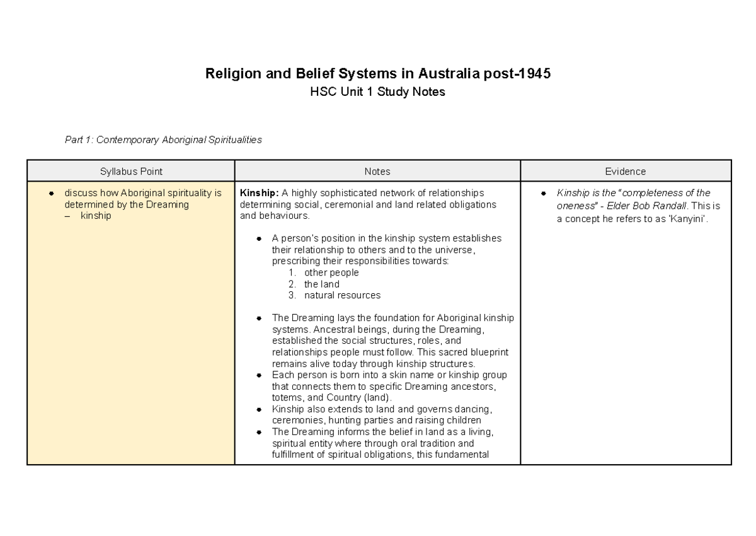Select the 'Syllabus Point' column header
This screenshot has width=756, height=536.
(130, 171)
